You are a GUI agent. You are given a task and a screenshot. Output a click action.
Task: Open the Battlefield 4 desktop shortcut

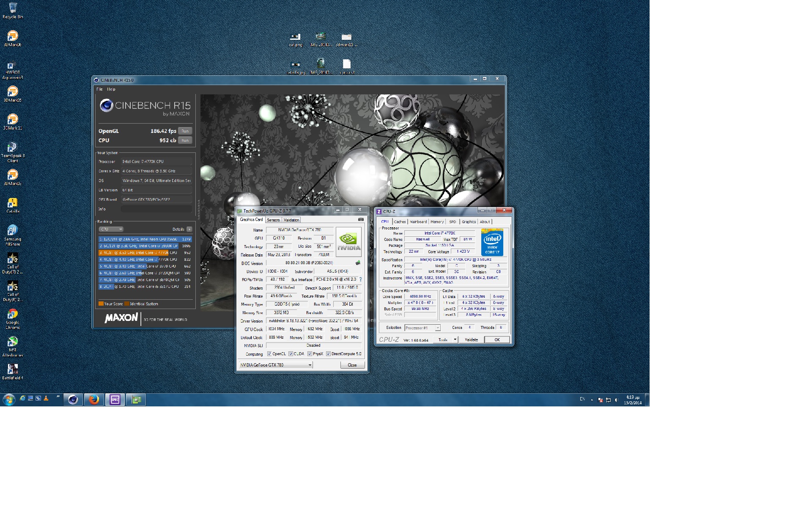pos(13,371)
